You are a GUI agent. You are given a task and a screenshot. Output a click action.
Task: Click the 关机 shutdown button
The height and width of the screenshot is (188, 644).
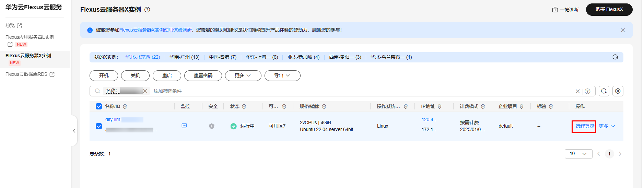pyautogui.click(x=135, y=75)
